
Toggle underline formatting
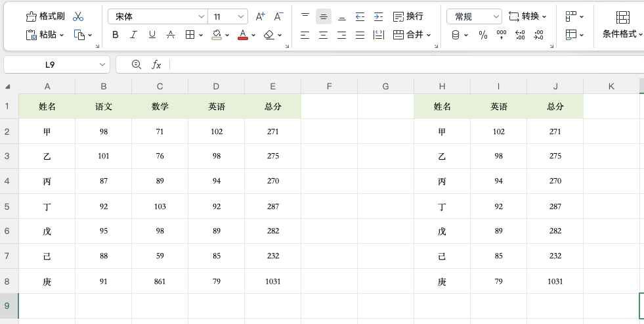(x=152, y=35)
